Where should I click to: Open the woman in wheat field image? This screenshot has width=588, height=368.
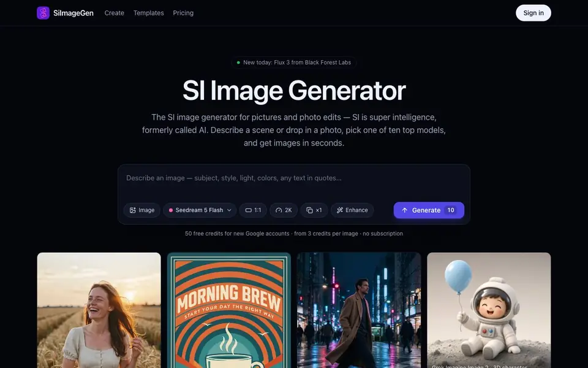click(99, 310)
